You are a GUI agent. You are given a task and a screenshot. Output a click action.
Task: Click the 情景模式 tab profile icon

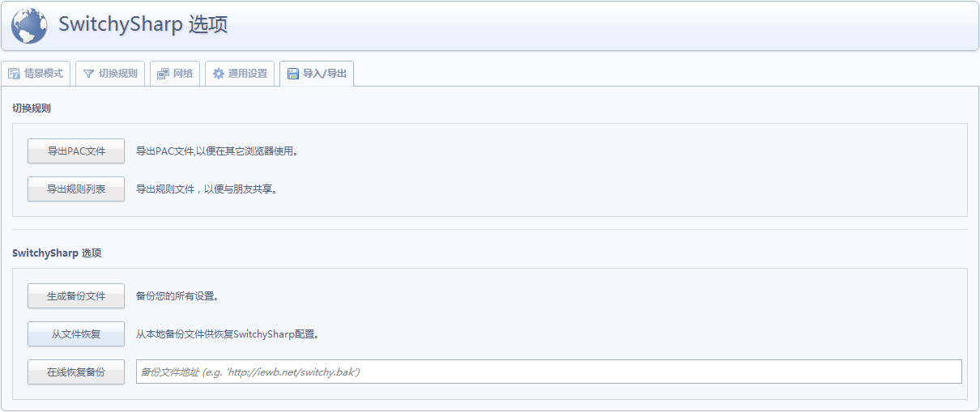point(14,74)
